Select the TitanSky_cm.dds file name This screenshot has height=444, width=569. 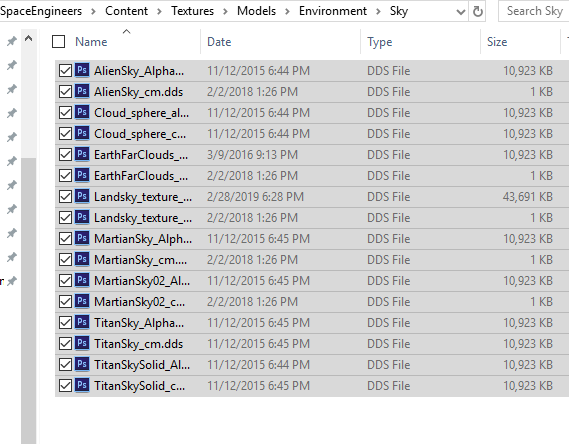tap(138, 344)
